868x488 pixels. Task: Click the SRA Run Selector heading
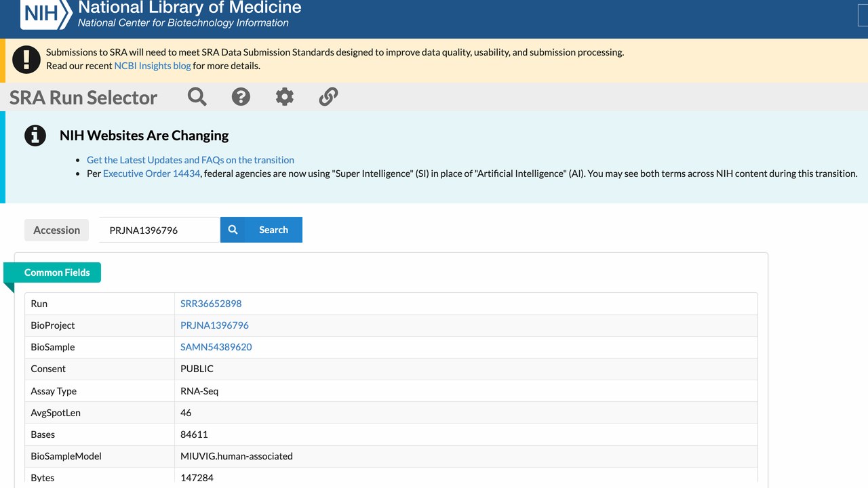[x=83, y=98]
